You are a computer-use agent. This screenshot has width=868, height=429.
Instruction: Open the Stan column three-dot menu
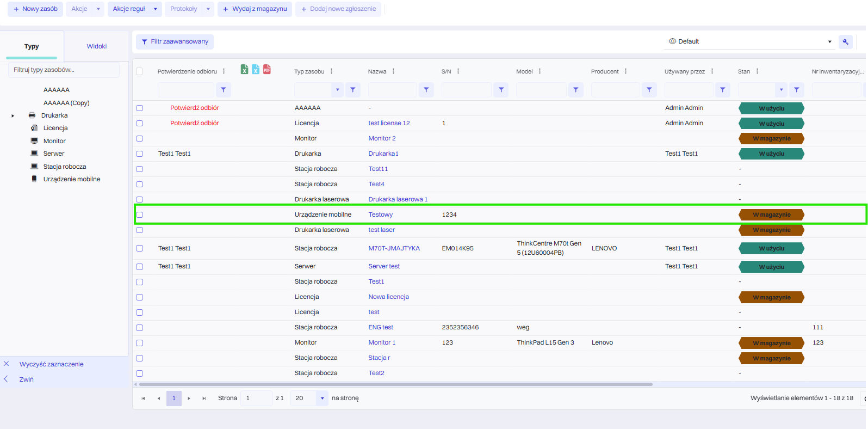[757, 71]
